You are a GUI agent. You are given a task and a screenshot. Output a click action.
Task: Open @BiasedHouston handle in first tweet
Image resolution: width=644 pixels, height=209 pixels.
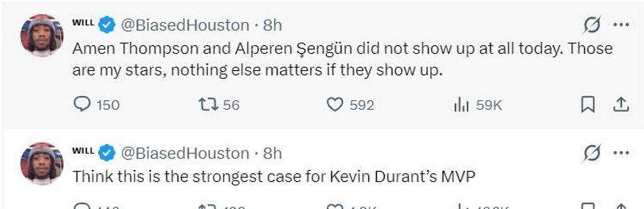click(x=185, y=24)
